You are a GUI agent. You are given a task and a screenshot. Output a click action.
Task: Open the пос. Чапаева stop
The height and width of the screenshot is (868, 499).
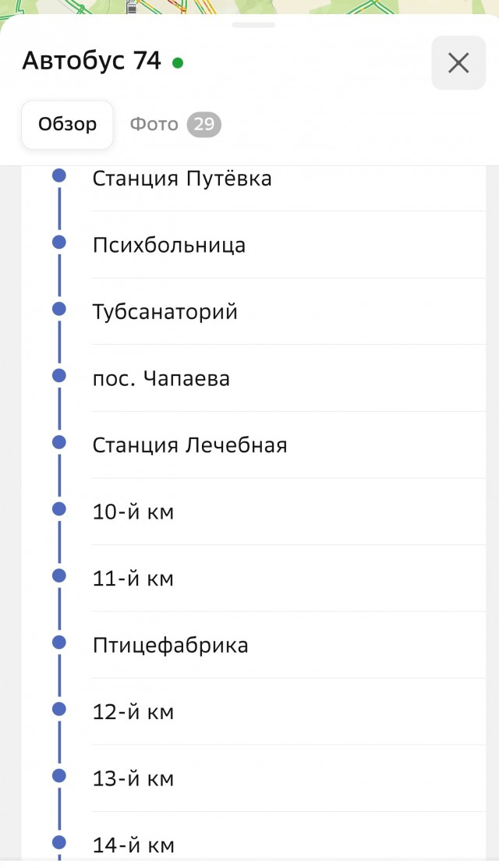(x=160, y=377)
